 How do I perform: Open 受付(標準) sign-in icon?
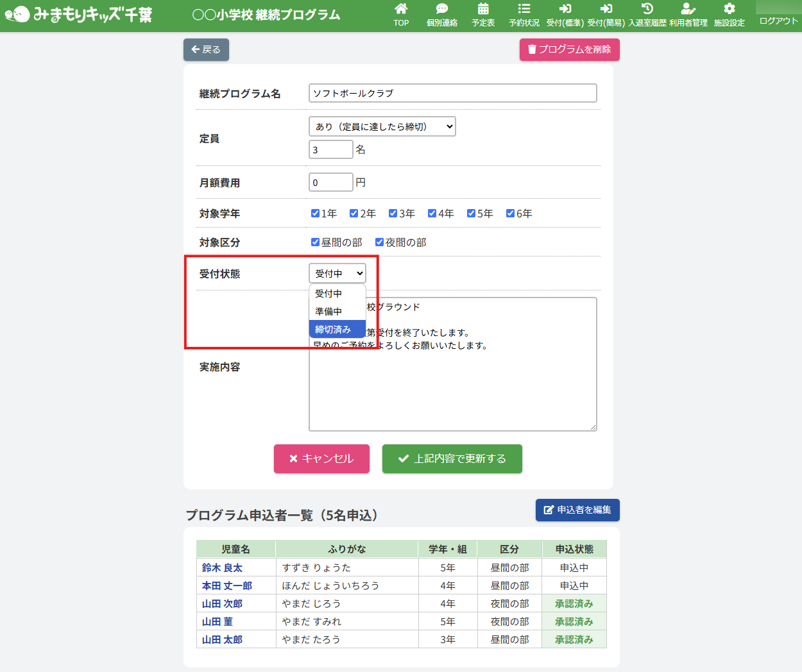(x=565, y=9)
